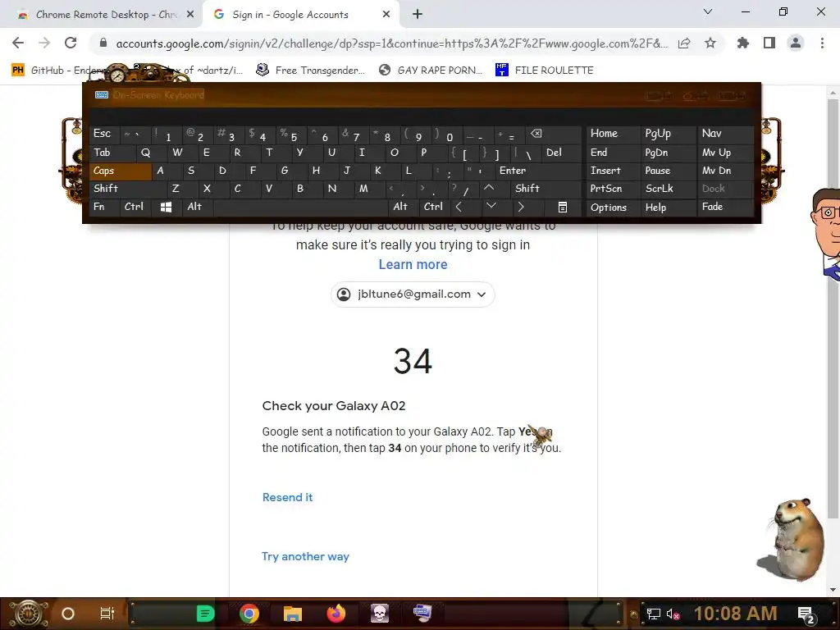Open the Free Transgender bookmark
Screen dimensions: 840x630
(x=310, y=71)
